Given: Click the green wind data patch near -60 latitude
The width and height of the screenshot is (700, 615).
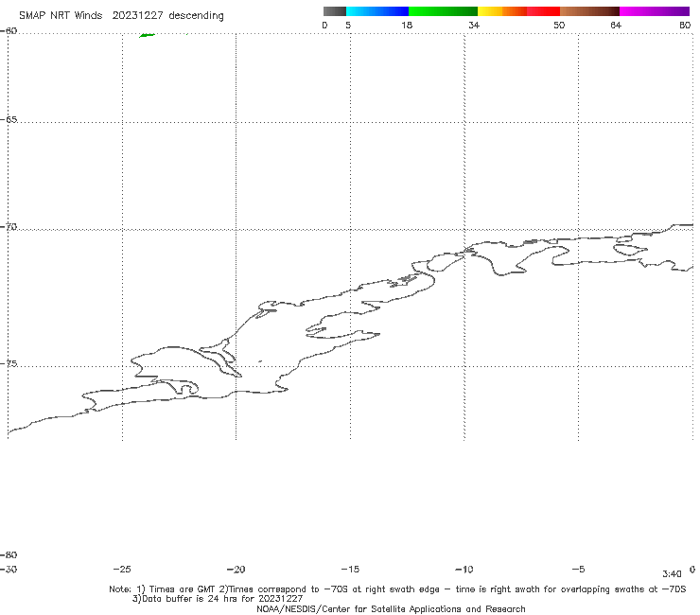Looking at the screenshot, I should point(148,35).
